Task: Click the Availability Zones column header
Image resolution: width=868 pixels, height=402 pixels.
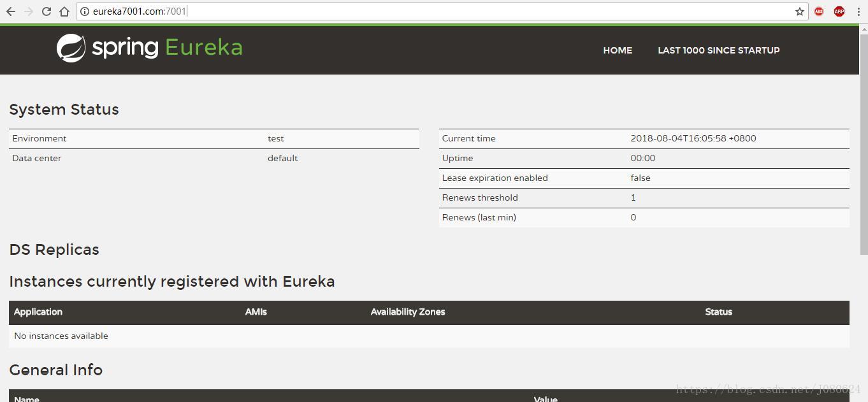Action: click(408, 312)
